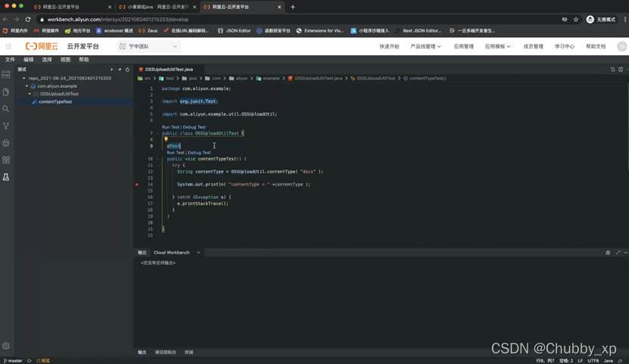This screenshot has height=364, width=629.
Task: Toggle the breakpoint on line 14
Action: tap(137, 185)
